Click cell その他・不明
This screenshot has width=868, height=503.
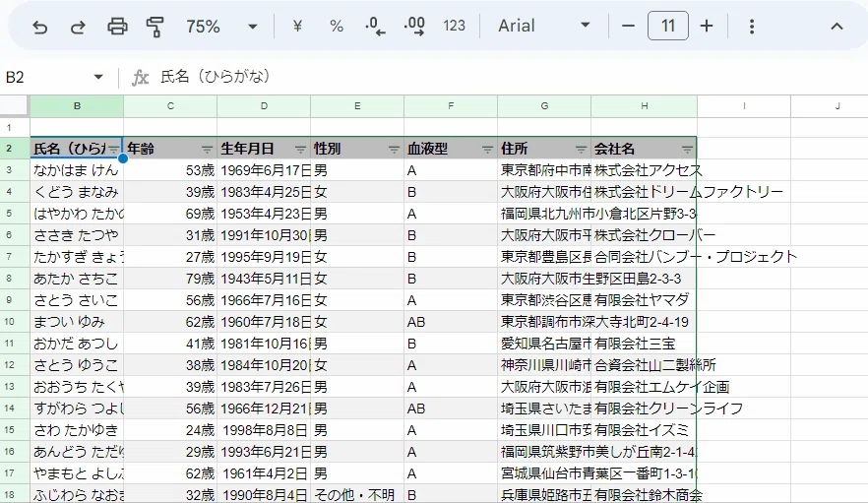pyautogui.click(x=357, y=494)
